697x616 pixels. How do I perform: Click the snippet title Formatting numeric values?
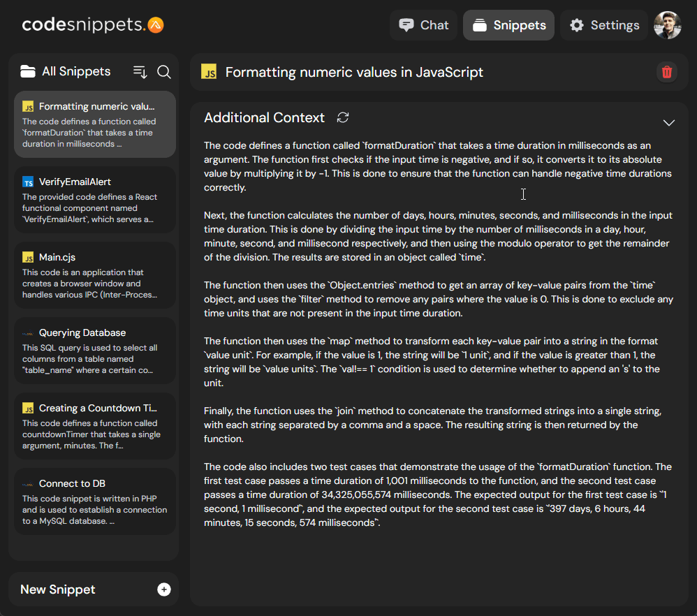[x=354, y=72]
